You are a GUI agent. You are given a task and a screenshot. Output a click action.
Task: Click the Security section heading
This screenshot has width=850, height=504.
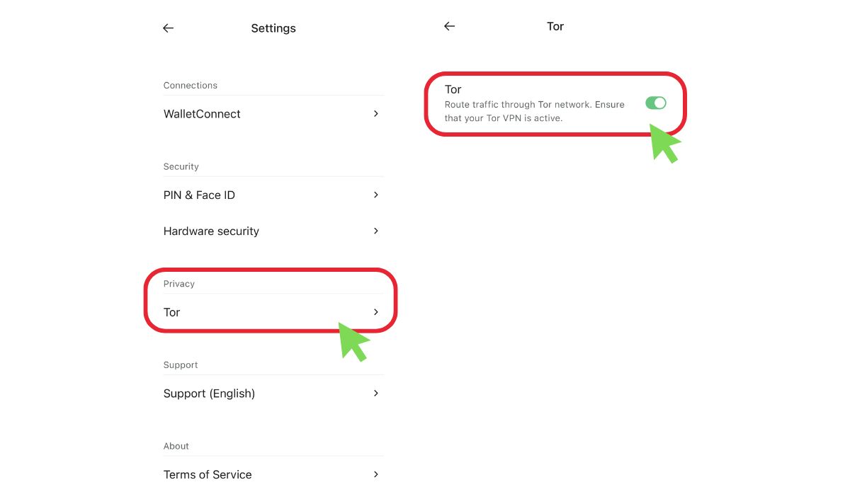click(181, 167)
